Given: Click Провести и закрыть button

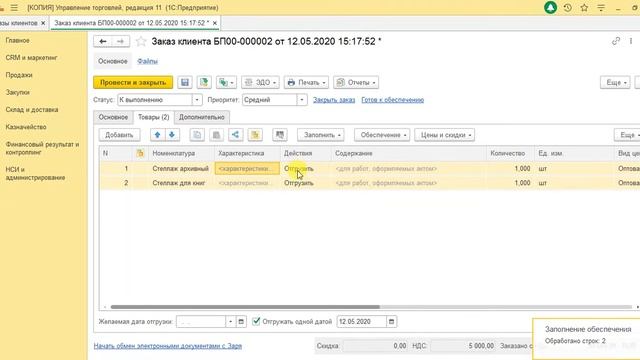Looking at the screenshot, I should click(x=133, y=82).
